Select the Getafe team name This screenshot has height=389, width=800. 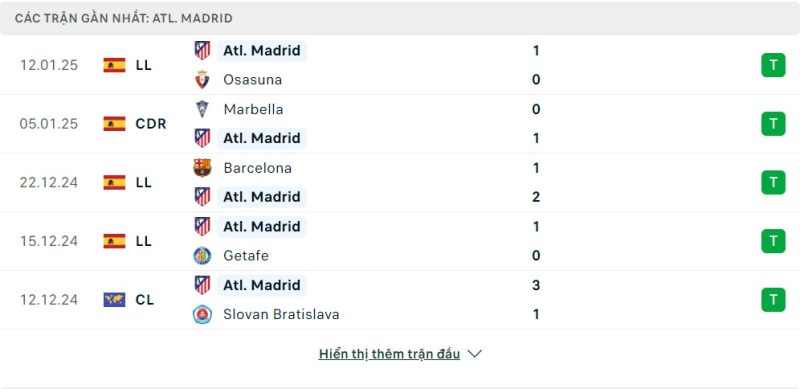[246, 255]
